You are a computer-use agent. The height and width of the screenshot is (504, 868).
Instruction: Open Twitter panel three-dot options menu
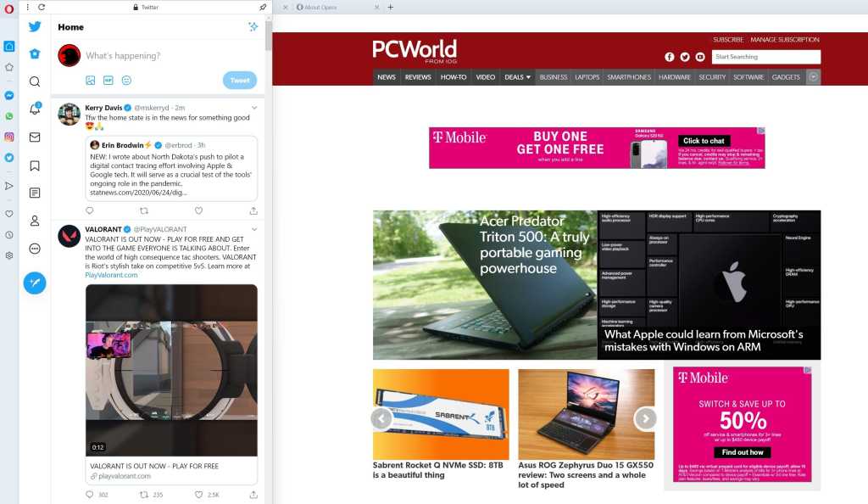28,7
